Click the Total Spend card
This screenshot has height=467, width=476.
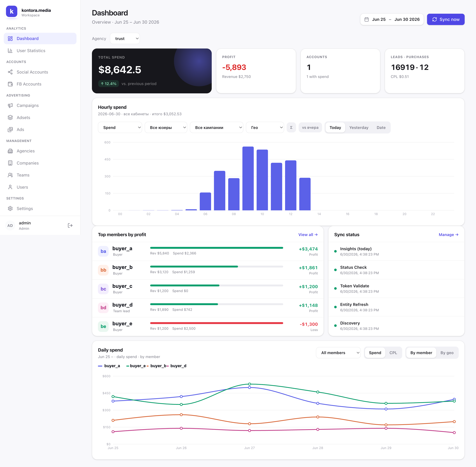(x=152, y=71)
